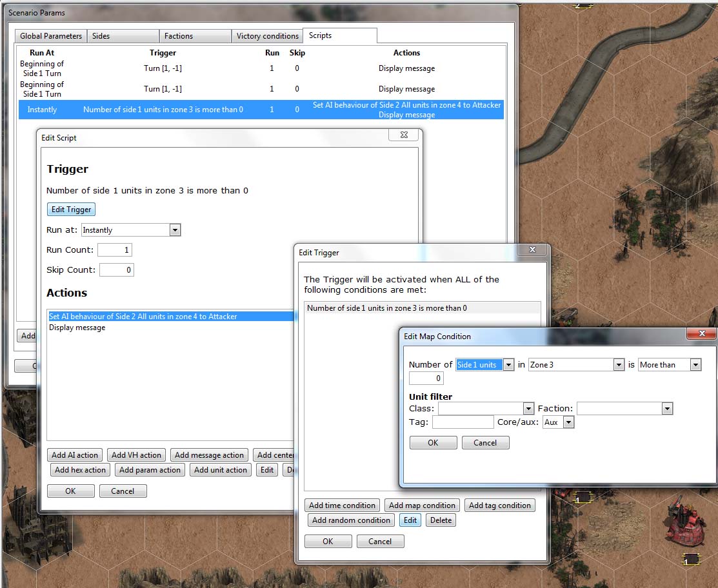Click into the Tag input field

(x=463, y=422)
